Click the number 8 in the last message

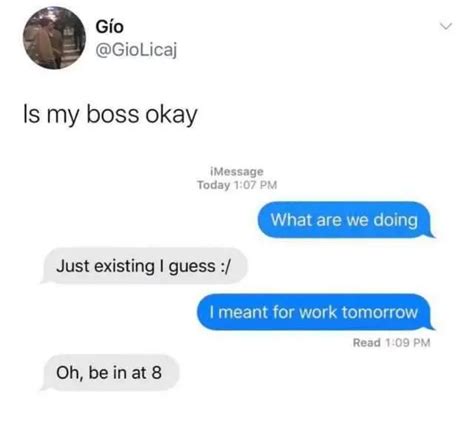tap(156, 372)
